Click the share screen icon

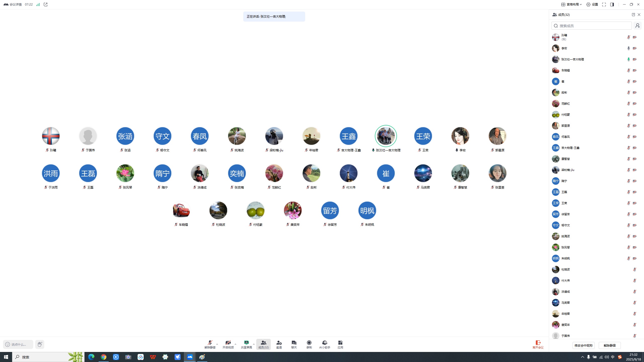pyautogui.click(x=246, y=344)
